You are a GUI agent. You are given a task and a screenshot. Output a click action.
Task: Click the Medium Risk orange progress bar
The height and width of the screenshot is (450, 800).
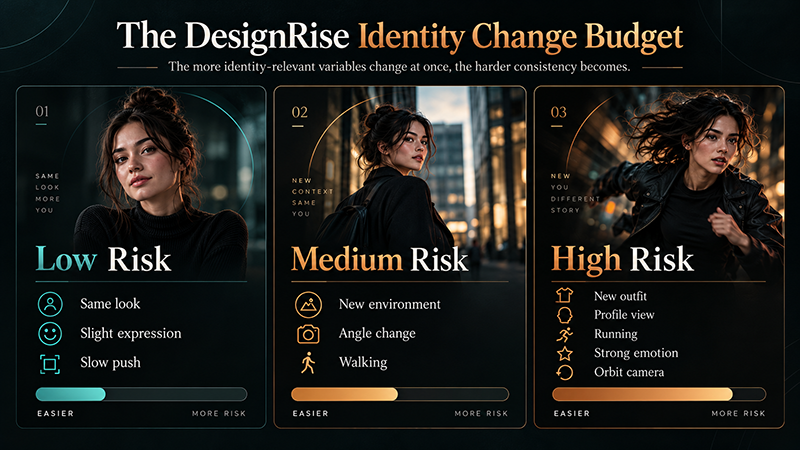tap(400, 394)
